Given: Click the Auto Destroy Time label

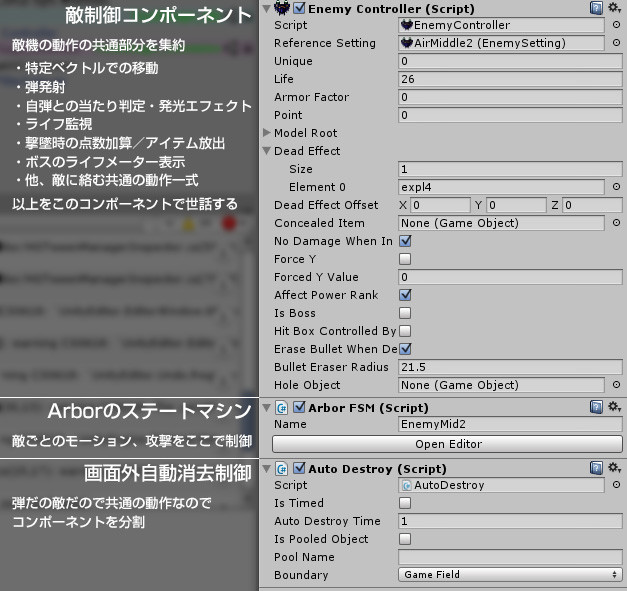Looking at the screenshot, I should [327, 521].
